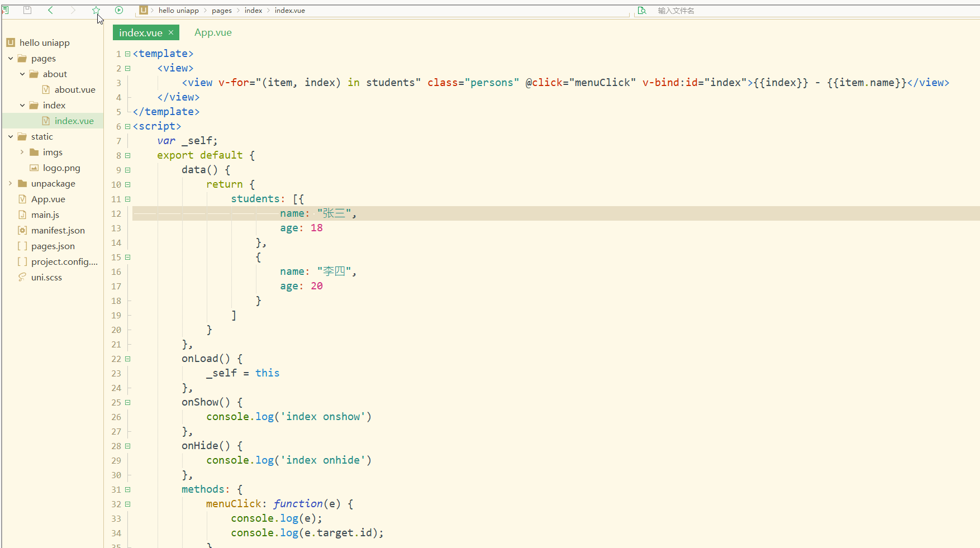Open main.js from the file tree
Image resolution: width=980 pixels, height=548 pixels.
(45, 215)
